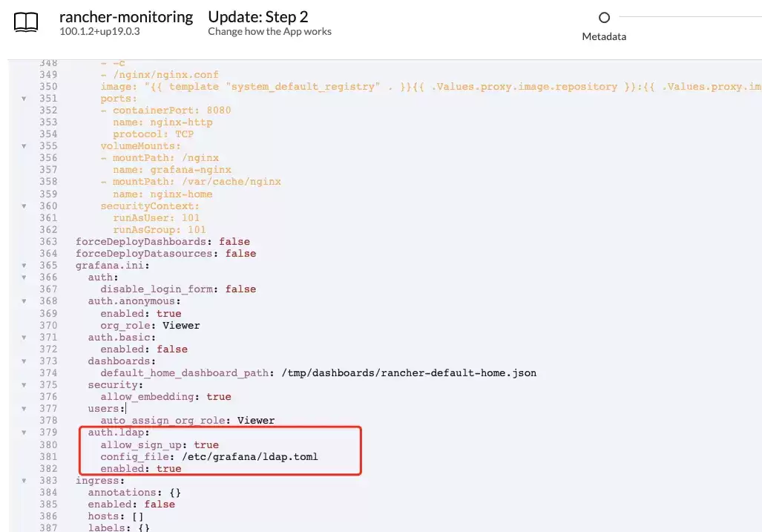762x532 pixels.
Task: Click auto_assign_org_role: Viewer line
Action: point(188,420)
